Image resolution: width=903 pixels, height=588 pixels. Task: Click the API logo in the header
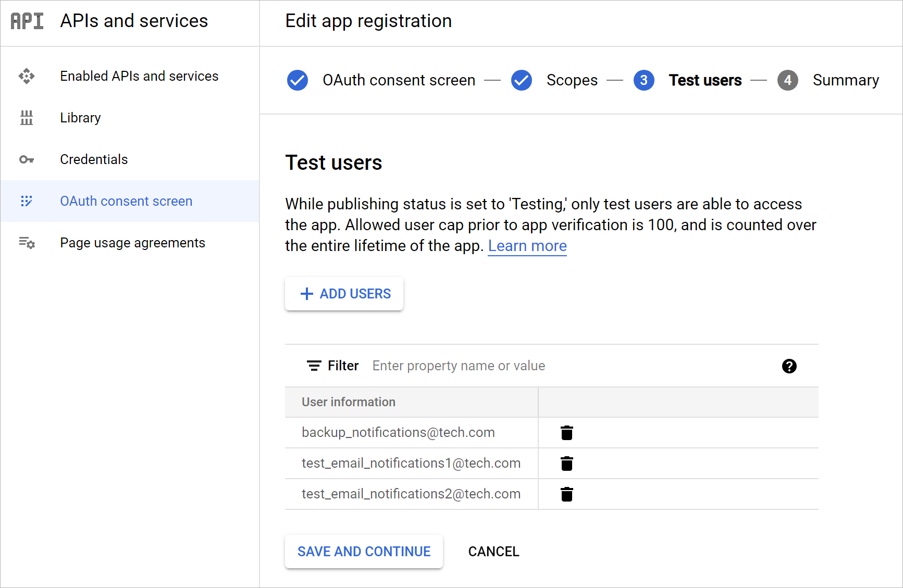27,21
